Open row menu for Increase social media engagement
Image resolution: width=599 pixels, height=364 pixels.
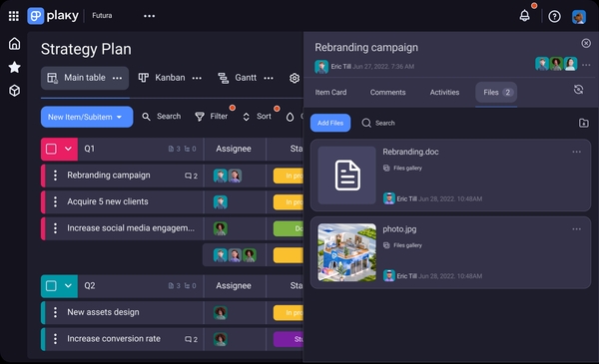coord(55,228)
